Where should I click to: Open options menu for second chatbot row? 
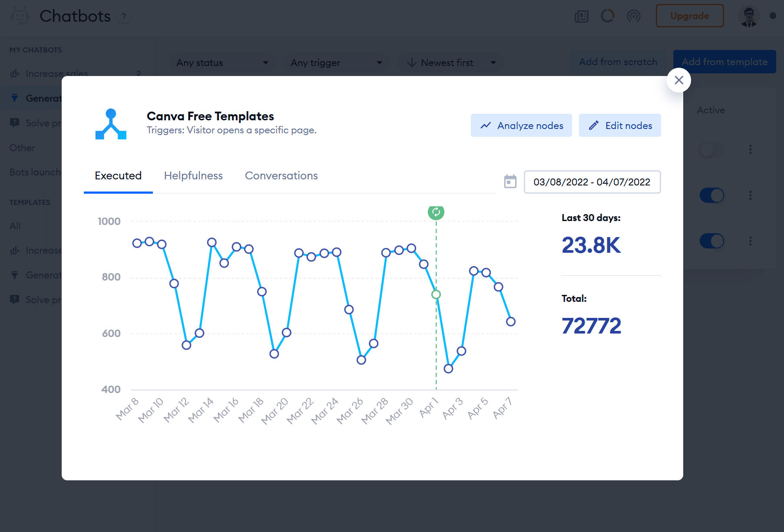coord(750,195)
